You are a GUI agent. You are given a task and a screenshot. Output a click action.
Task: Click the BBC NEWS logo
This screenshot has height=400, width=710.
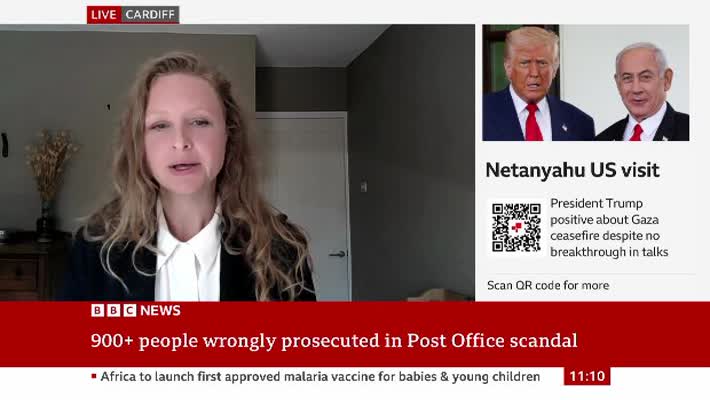[x=136, y=310]
